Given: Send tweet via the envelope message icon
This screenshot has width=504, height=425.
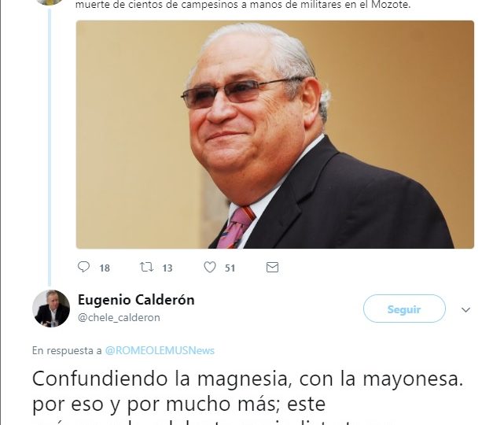Looking at the screenshot, I should click(272, 268).
